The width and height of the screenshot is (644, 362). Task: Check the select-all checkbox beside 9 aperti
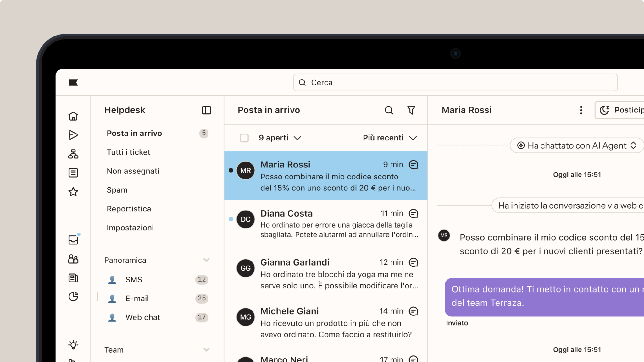[x=244, y=138]
